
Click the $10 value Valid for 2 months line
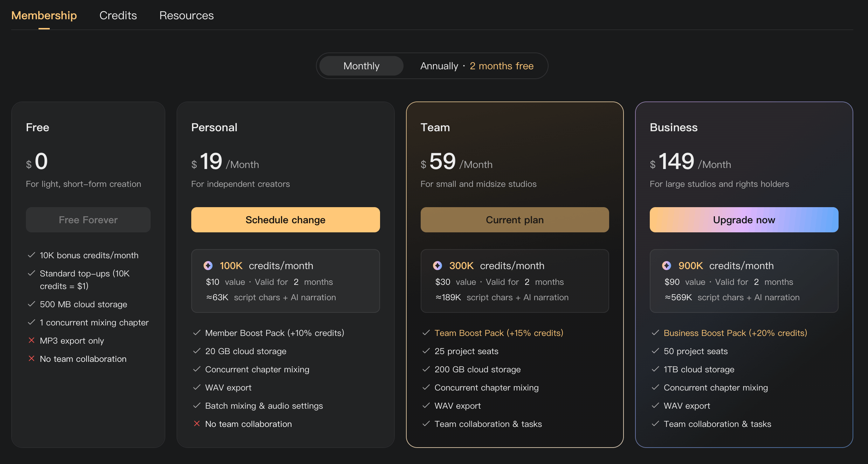point(269,282)
